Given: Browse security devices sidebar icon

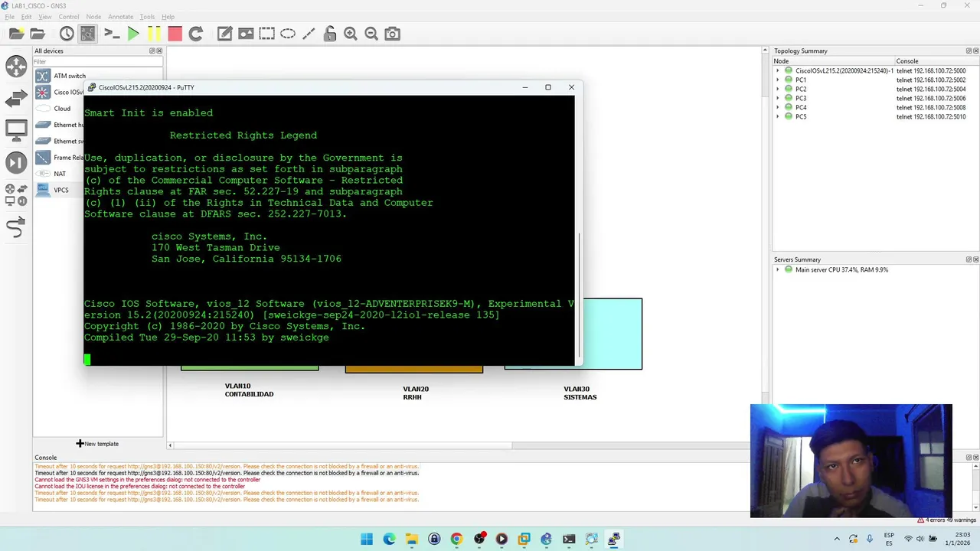Looking at the screenshot, I should coord(16,162).
